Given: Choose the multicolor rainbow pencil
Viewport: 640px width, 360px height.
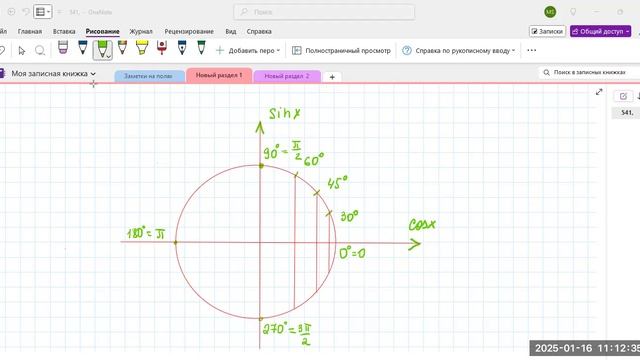Looking at the screenshot, I should pos(122,48).
